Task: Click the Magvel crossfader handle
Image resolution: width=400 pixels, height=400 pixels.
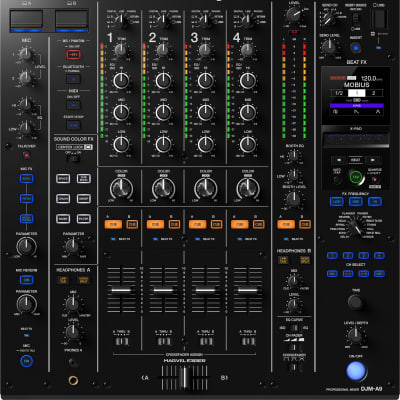Action: (184, 378)
